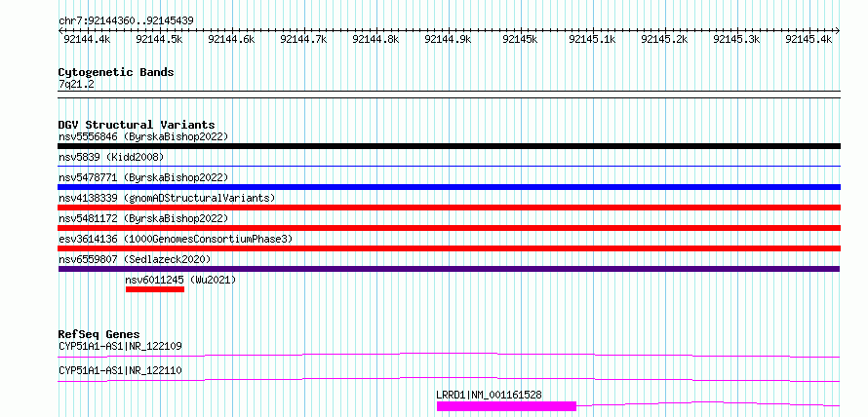Click ruler position 92144.4k
Image resolution: width=868 pixels, height=417 pixels.
tap(88, 39)
